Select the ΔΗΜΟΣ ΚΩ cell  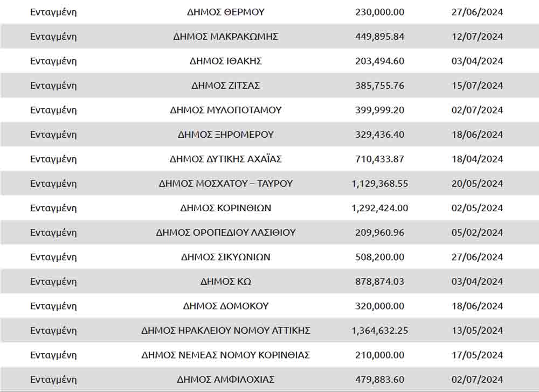pyautogui.click(x=225, y=282)
